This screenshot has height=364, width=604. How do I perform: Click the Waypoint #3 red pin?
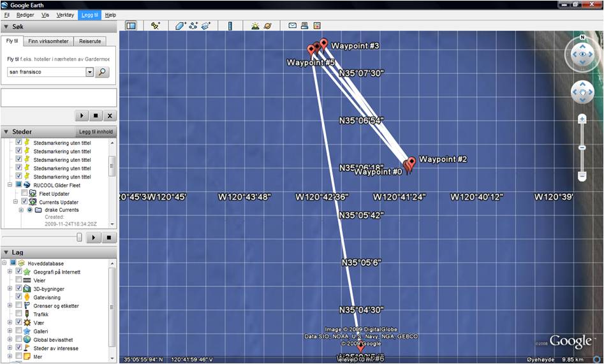coord(323,44)
